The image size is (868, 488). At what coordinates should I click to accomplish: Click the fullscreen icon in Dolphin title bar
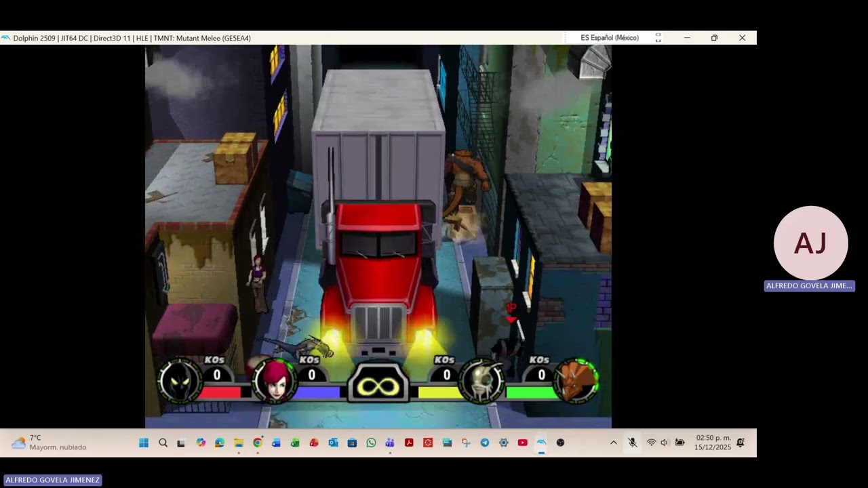(658, 38)
